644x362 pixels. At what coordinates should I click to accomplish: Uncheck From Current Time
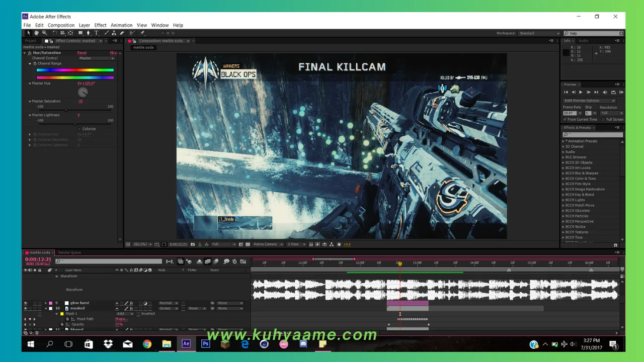coord(565,119)
